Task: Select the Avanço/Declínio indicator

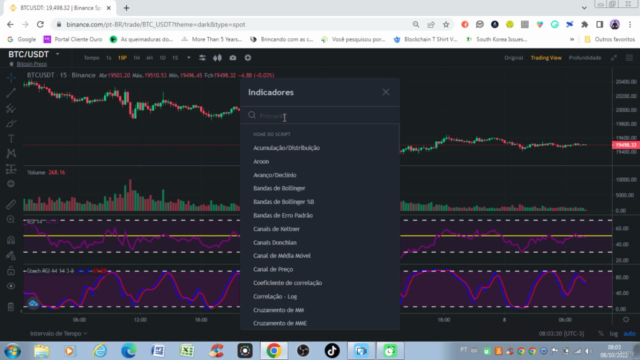Action: [x=275, y=175]
